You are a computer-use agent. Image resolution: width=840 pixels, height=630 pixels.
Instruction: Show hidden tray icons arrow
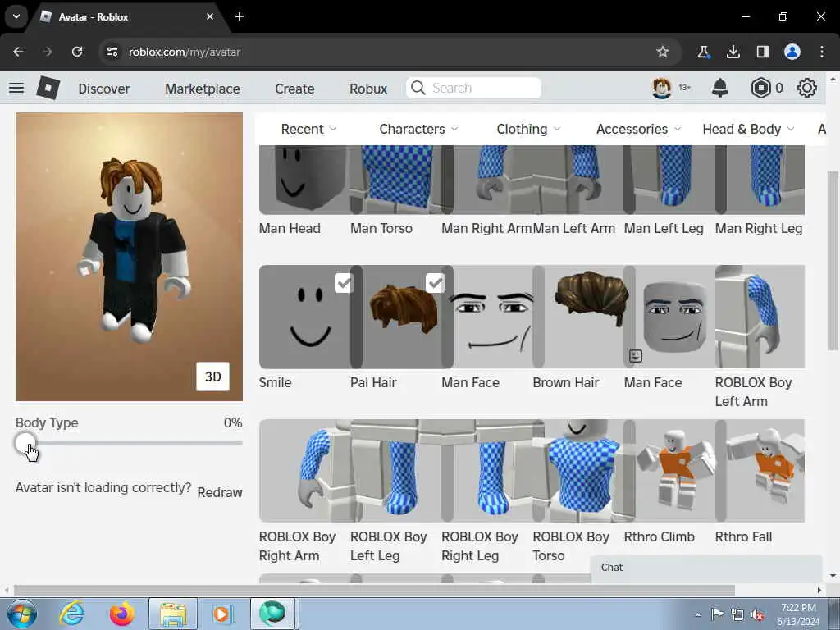697,615
